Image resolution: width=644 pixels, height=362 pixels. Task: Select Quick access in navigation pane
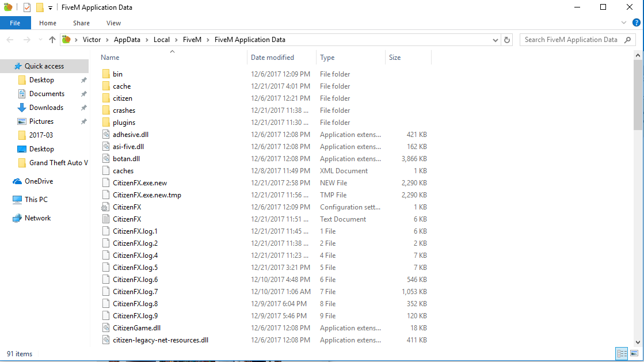click(44, 66)
